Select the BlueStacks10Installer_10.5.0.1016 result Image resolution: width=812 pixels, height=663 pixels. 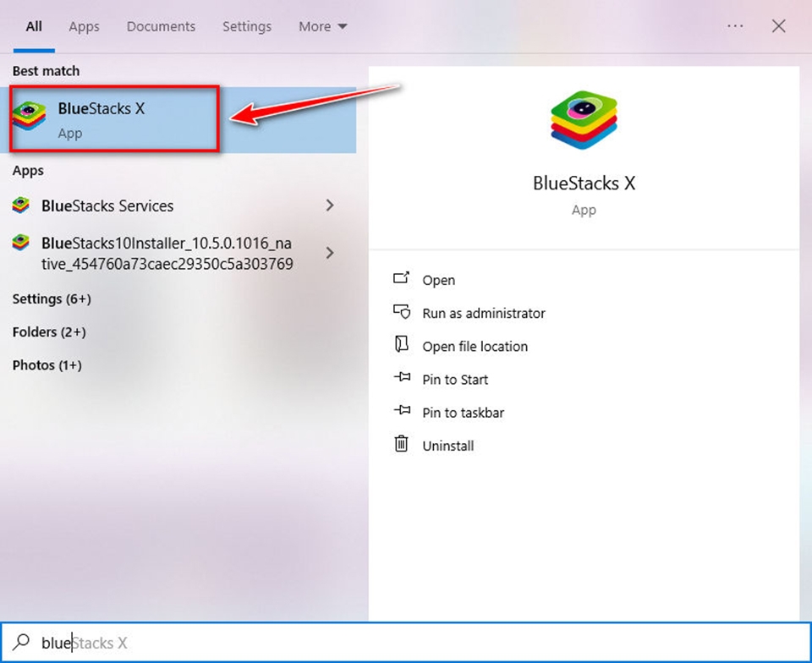[178, 253]
